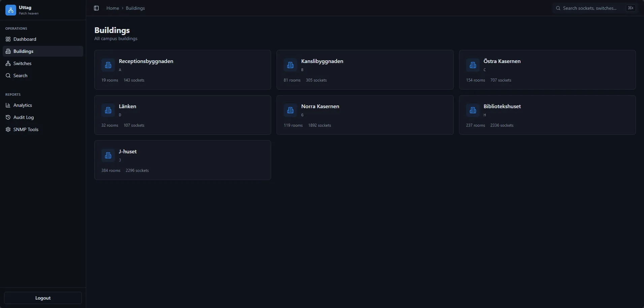Open the Dashboard sidebar item
Screen dimensions: 644x308
coord(43,39)
